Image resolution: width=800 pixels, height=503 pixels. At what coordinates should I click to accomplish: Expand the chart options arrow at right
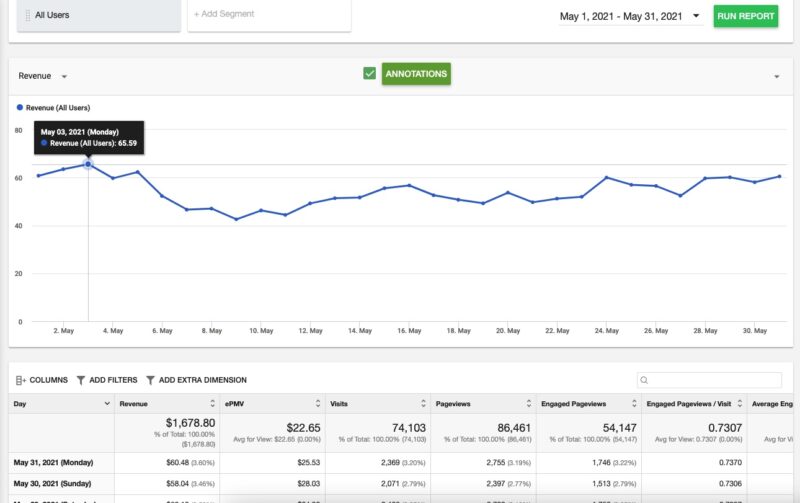click(777, 77)
